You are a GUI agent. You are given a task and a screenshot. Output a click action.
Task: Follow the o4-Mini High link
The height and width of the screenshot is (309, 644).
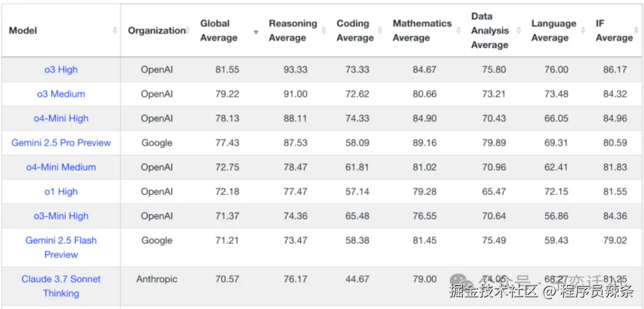(61, 118)
